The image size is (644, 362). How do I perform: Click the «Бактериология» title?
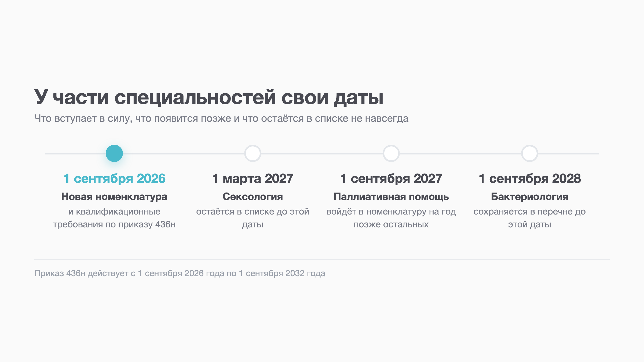click(530, 197)
